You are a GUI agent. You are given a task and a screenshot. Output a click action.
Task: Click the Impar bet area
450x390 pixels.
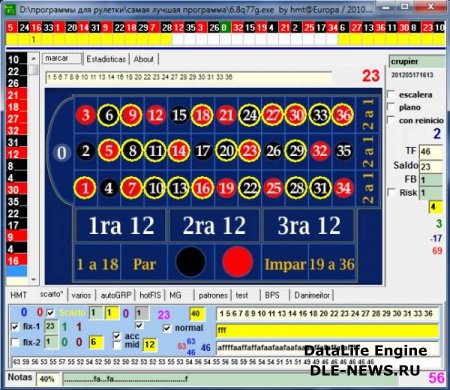tap(285, 264)
